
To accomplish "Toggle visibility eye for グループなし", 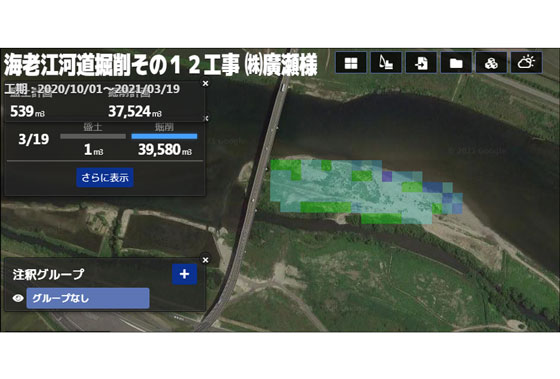I will pos(18,298).
